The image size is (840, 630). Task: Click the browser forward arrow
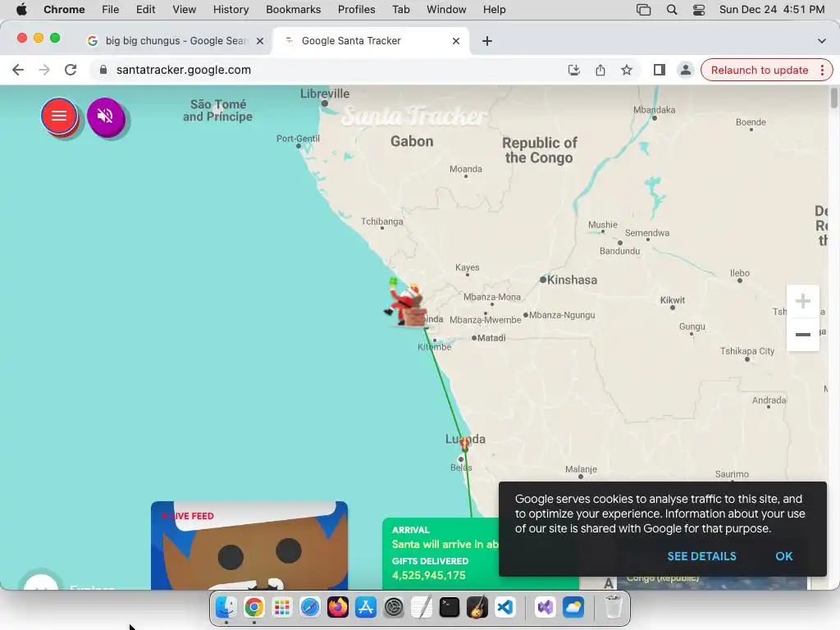(x=44, y=70)
